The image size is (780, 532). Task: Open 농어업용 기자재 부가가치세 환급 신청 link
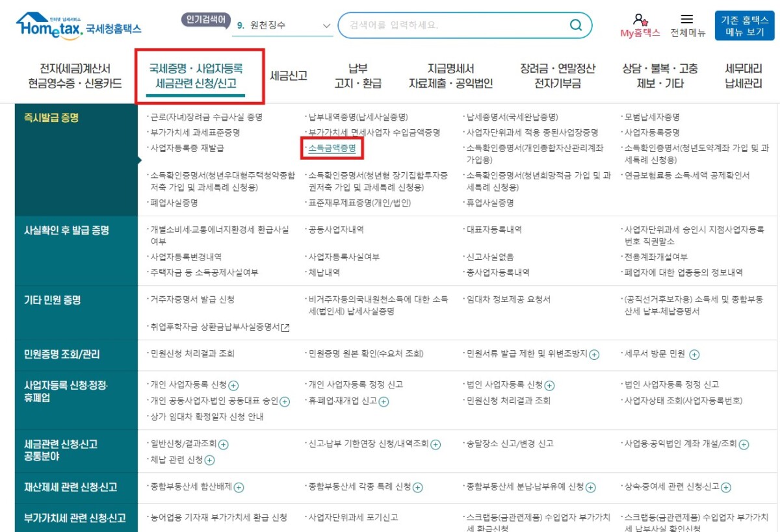click(x=218, y=518)
